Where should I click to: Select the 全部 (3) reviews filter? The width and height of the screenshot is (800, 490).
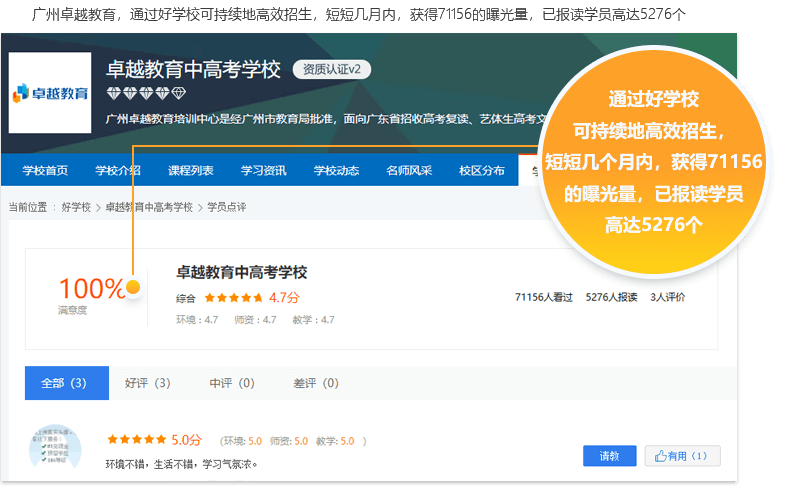pyautogui.click(x=67, y=383)
